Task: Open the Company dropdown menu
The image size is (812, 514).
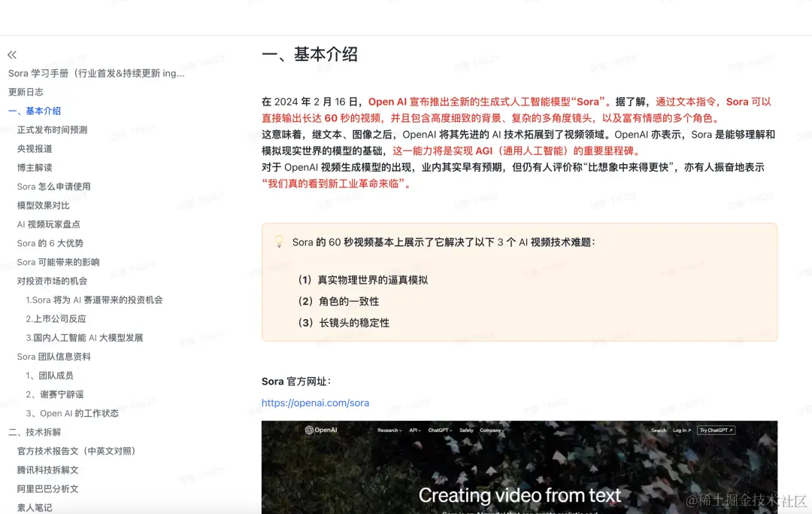Action: [492, 430]
